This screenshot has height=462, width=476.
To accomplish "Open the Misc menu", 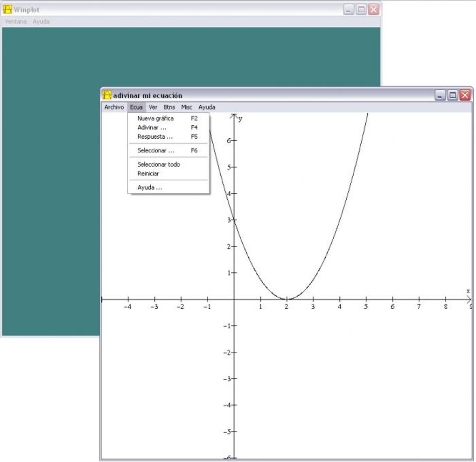I will (x=187, y=107).
